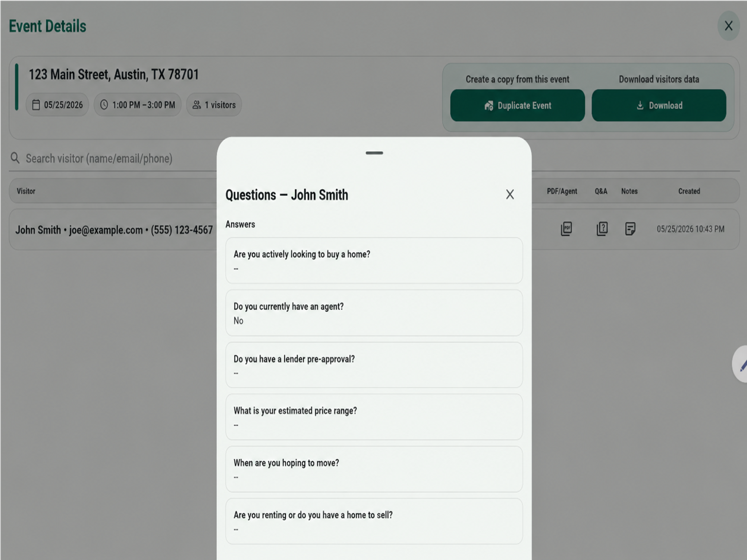Click 'Create a copy from this event' label
This screenshot has height=560, width=747.
517,79
